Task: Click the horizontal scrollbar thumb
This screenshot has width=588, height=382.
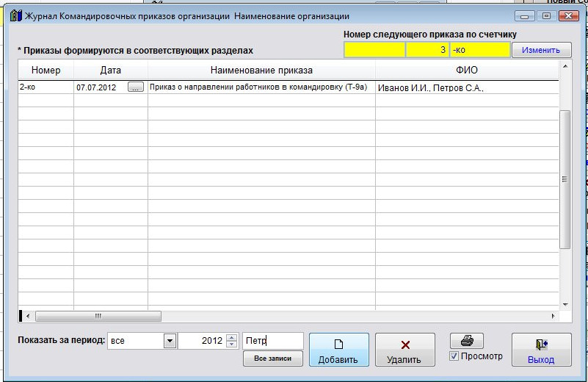Action: (x=98, y=316)
